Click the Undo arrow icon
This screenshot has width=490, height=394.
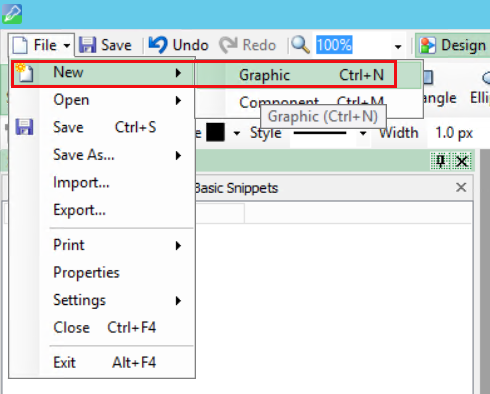click(x=158, y=45)
